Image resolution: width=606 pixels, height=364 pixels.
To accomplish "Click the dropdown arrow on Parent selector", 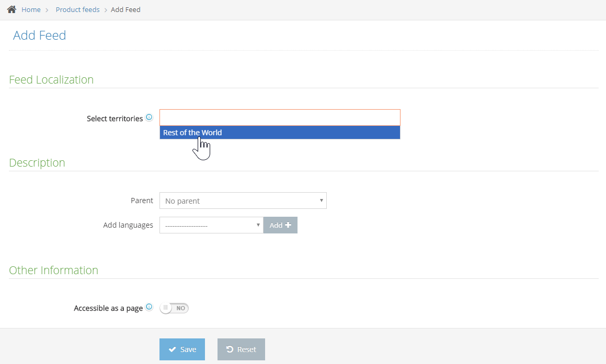I will [321, 201].
